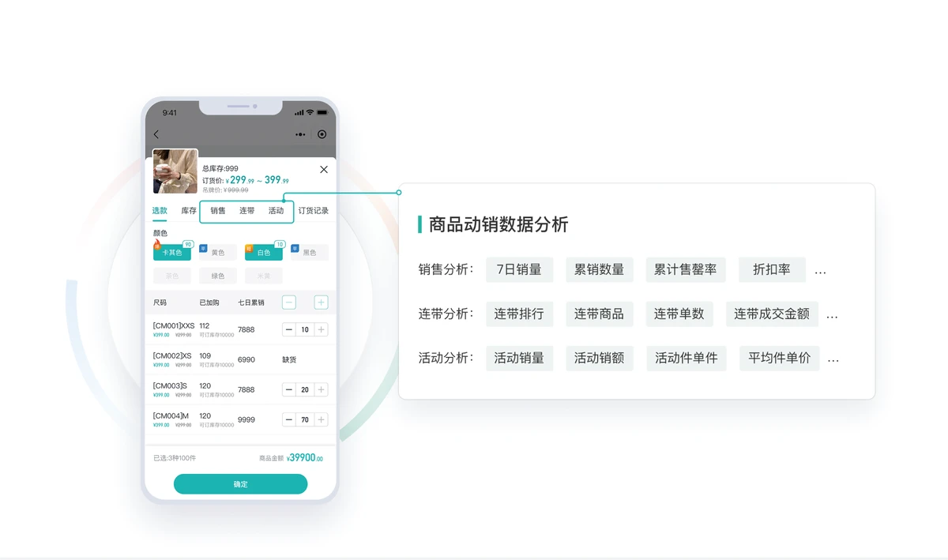The image size is (948, 560).
Task: Confirm selection with the 确定 button
Action: pos(241,484)
